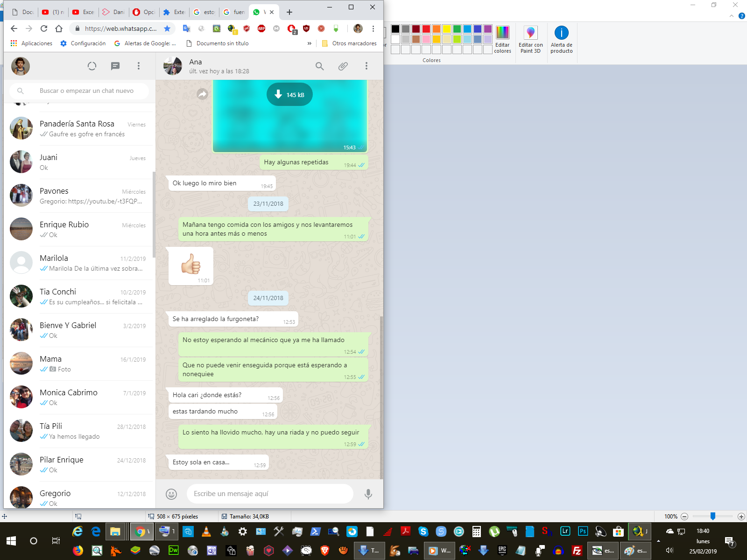The width and height of the screenshot is (747, 560).
Task: Open the WhatsApp status circle icon
Action: (92, 66)
